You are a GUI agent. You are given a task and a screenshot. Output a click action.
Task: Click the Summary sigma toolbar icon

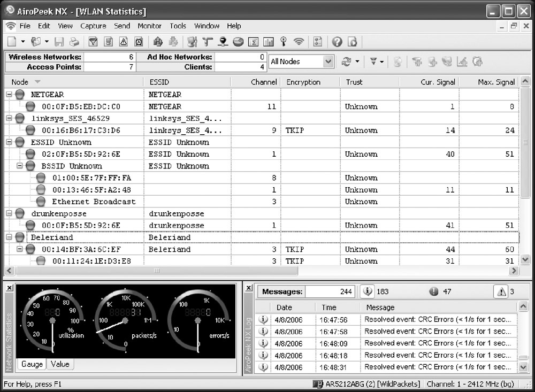(253, 42)
